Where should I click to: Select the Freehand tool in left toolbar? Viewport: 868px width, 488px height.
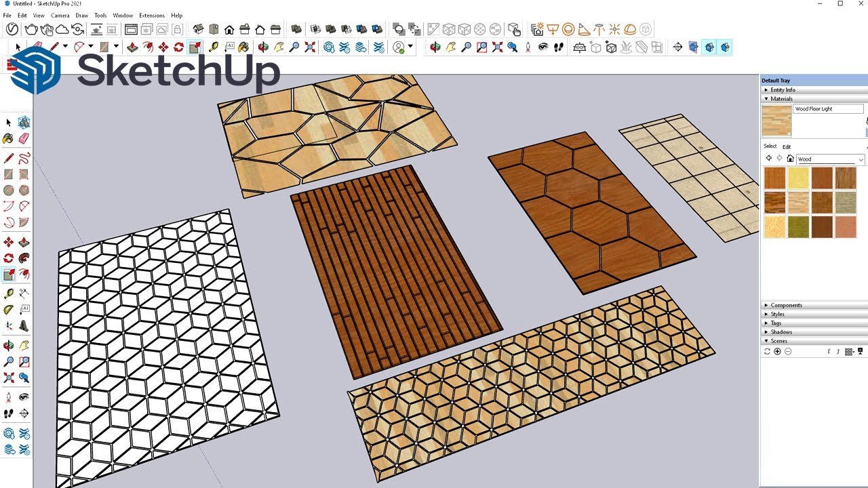tap(24, 158)
